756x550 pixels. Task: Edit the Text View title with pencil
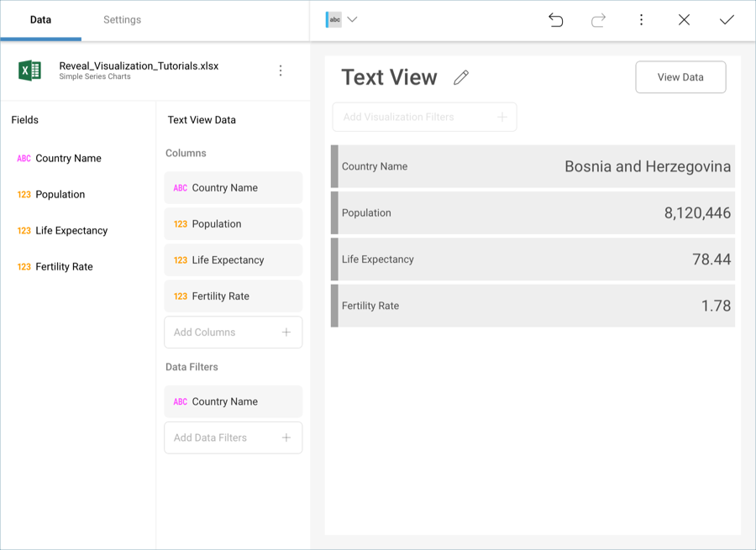tap(460, 78)
